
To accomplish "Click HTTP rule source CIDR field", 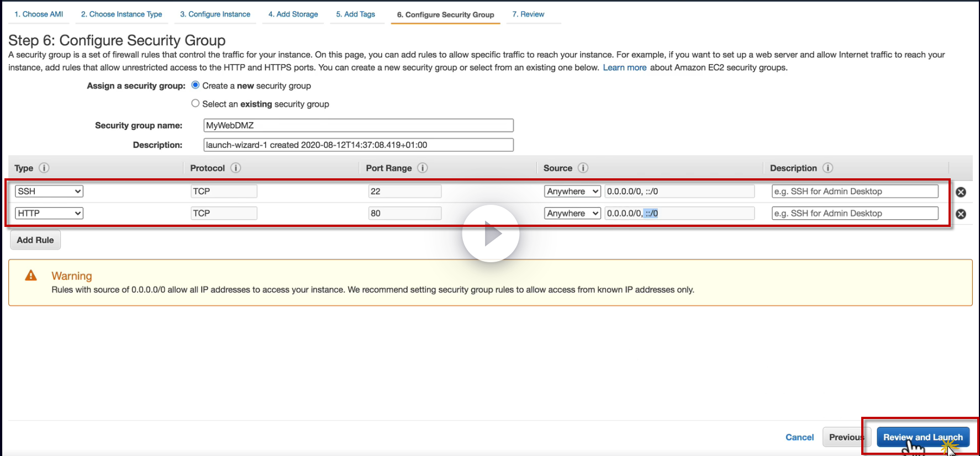I will click(x=679, y=213).
